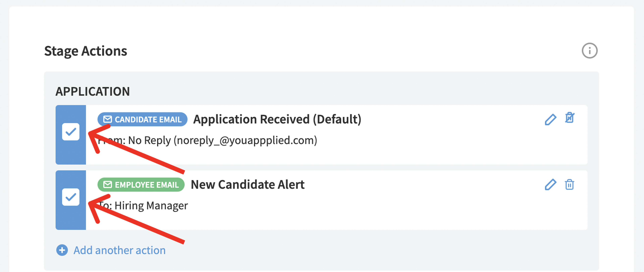This screenshot has height=272, width=644.
Task: Select the EMPLOYEE EMAIL badge text
Action: coord(147,185)
